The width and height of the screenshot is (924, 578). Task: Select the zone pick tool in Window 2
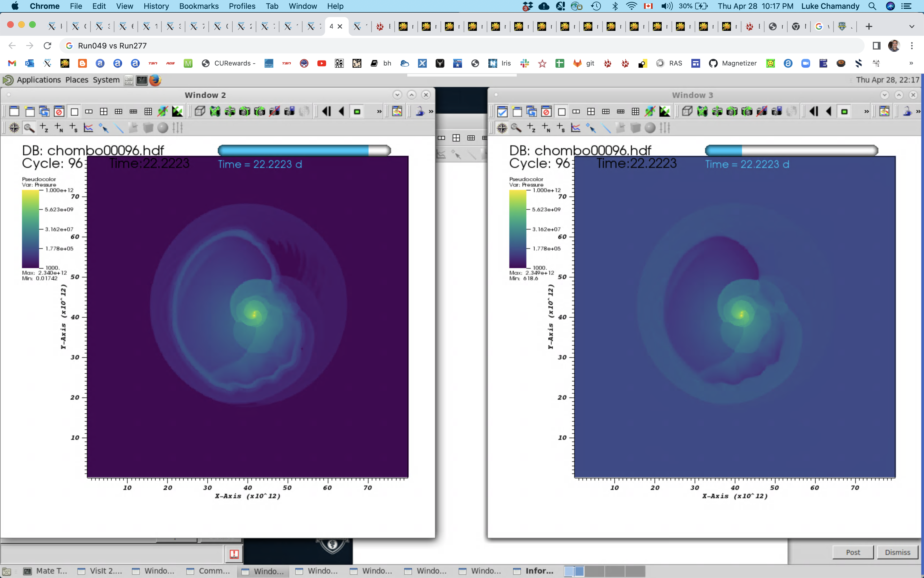pyautogui.click(x=44, y=128)
